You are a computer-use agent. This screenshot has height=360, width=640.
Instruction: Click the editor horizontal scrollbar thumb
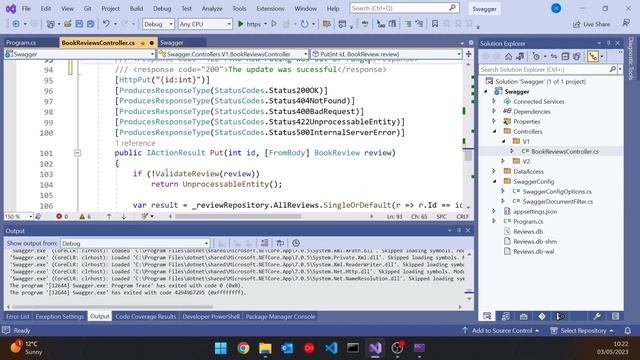click(x=238, y=216)
